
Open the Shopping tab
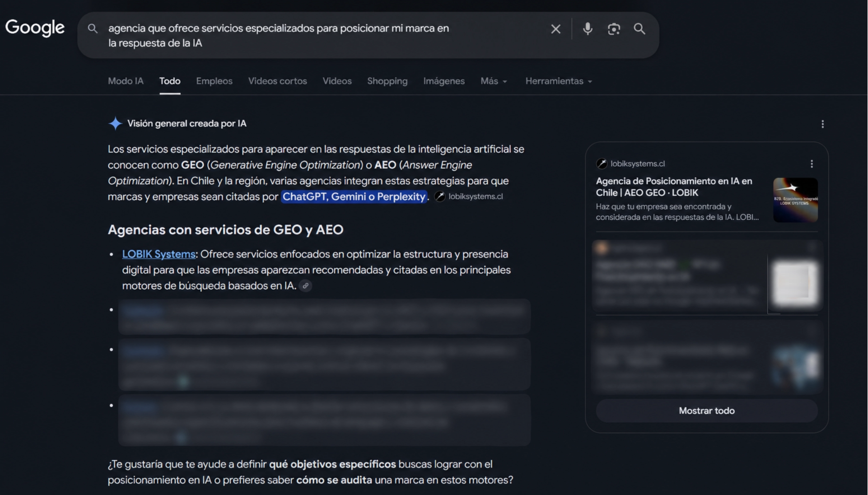pos(387,81)
